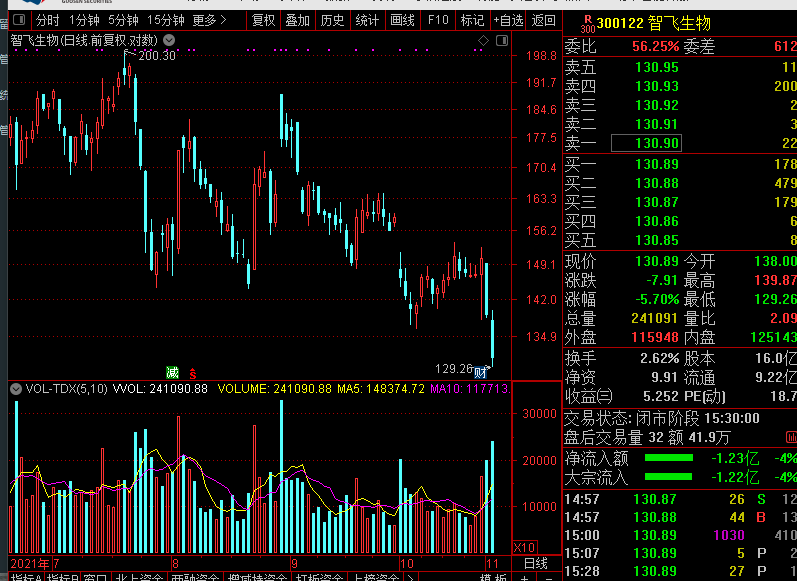Click the green 减 marker on the chart

[x=172, y=373]
